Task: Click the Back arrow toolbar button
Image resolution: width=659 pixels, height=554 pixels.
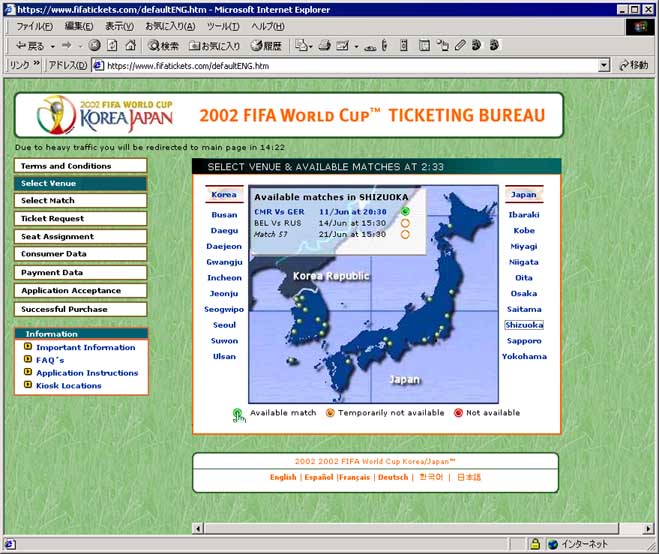Action: [29, 45]
